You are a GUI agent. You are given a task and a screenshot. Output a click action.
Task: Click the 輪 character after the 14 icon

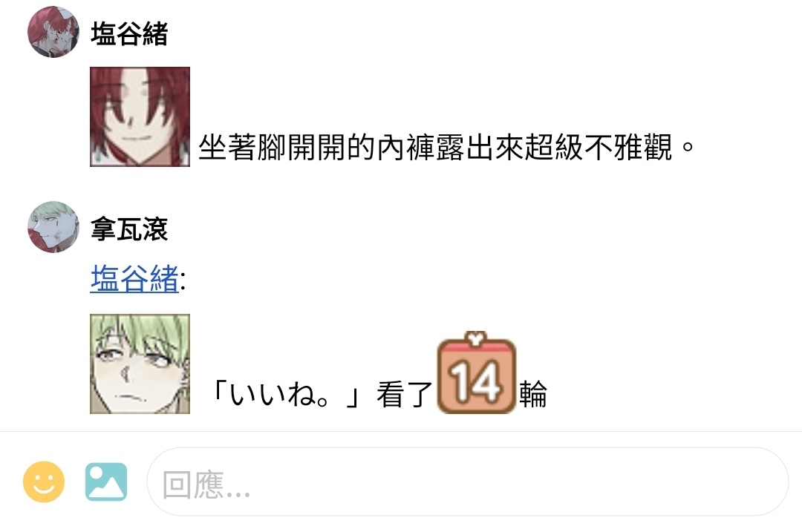click(x=533, y=395)
